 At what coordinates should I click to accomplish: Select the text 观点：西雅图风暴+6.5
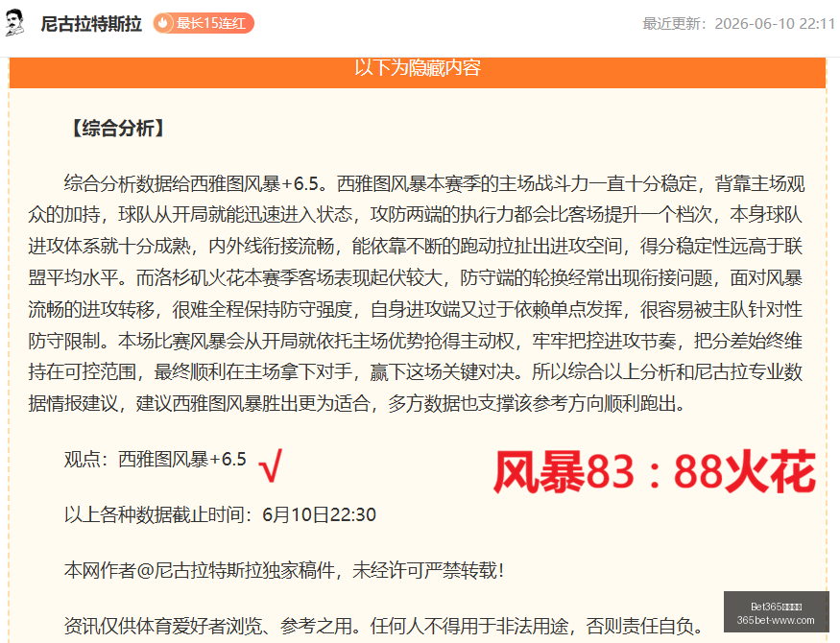(x=155, y=460)
